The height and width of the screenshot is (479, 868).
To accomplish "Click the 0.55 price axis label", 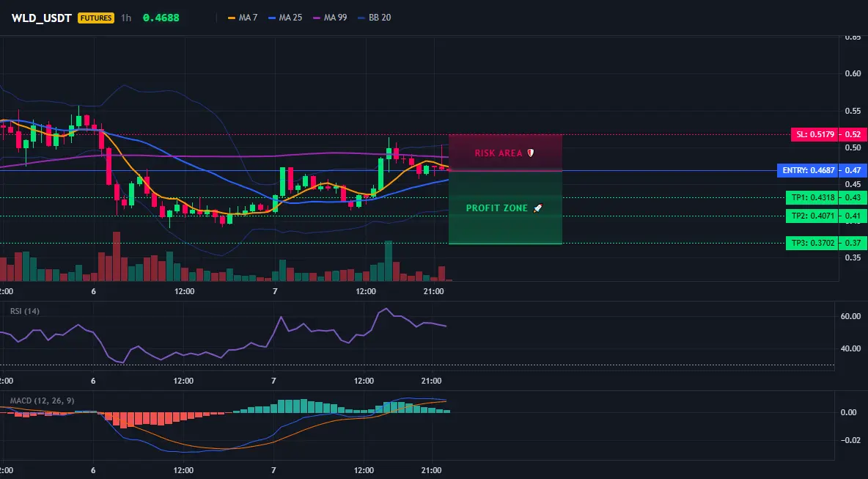I will (x=853, y=111).
